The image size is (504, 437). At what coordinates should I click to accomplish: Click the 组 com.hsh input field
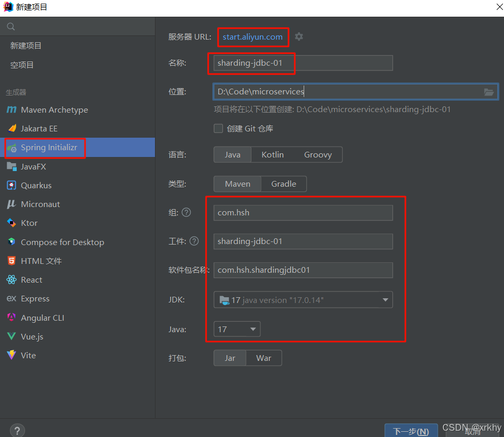point(303,213)
